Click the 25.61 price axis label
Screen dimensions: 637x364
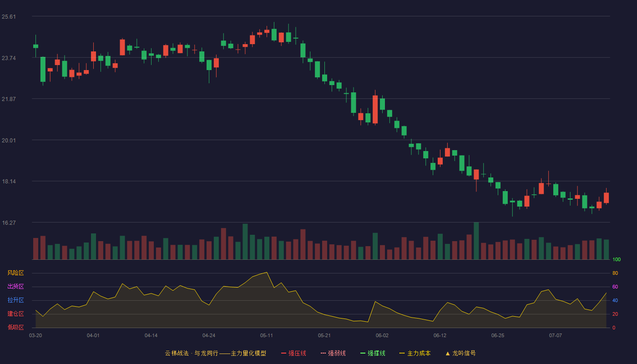[x=9, y=17]
